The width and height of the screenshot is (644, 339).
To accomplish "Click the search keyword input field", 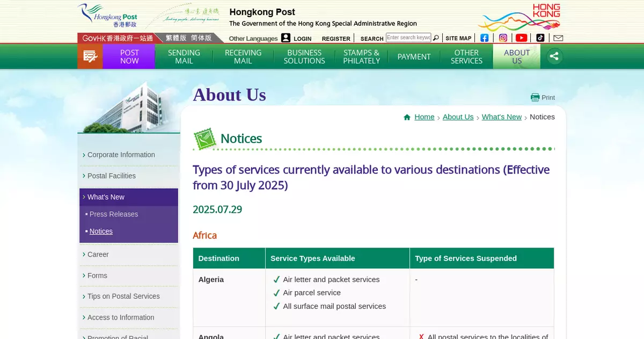I will click(408, 38).
